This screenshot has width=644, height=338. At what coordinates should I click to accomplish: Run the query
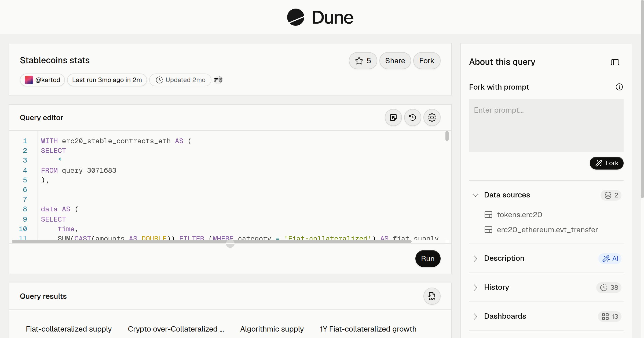(x=428, y=259)
